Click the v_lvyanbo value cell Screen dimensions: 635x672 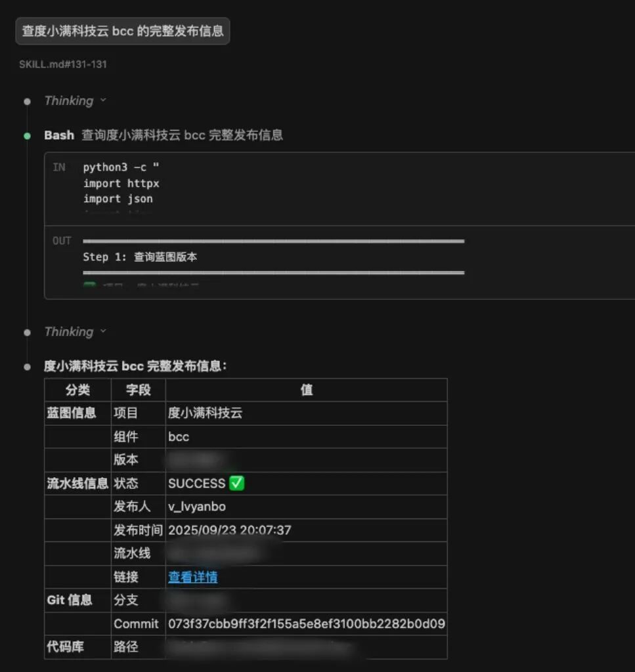pyautogui.click(x=306, y=507)
